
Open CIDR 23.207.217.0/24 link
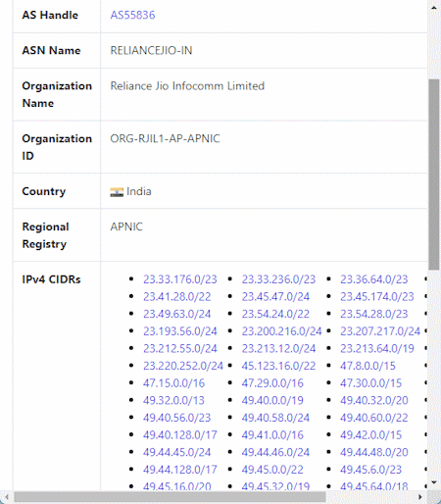click(380, 331)
